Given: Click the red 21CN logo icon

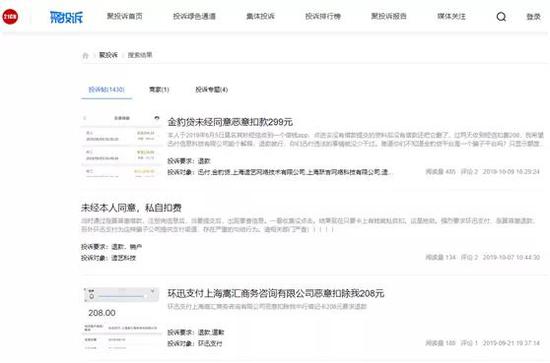Looking at the screenshot, I should point(10,16).
